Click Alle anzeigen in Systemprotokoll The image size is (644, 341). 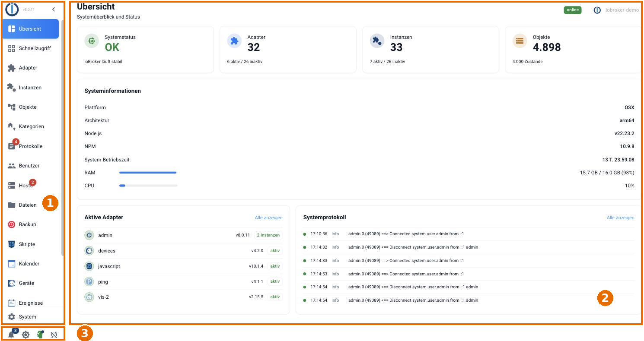(x=621, y=218)
